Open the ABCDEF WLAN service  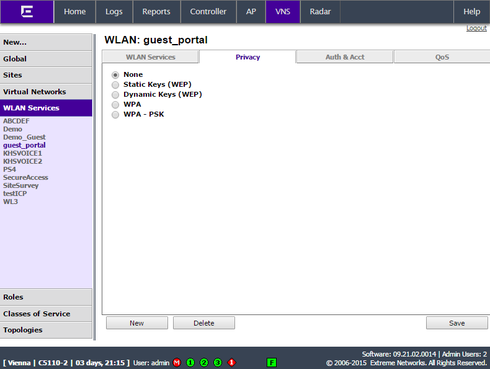click(16, 121)
